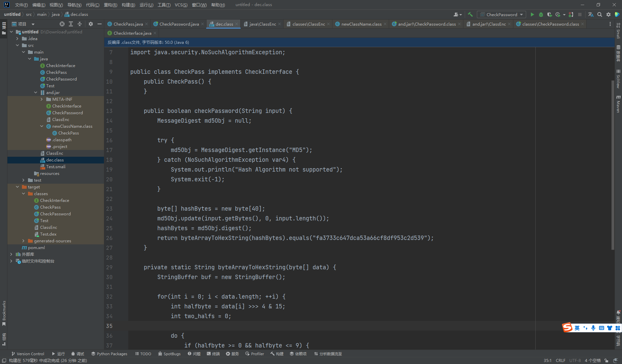Expand the .idea folder
622x364 pixels.
pos(17,38)
